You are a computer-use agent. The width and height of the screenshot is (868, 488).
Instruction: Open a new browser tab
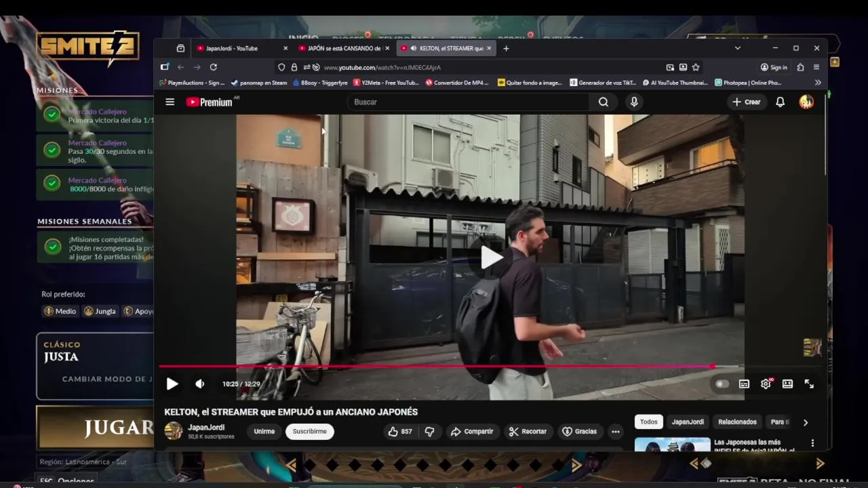pos(506,48)
